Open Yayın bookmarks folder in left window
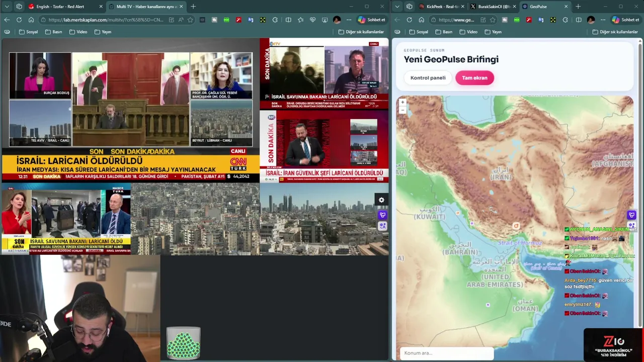Viewport: 644px width, 362px height. click(x=103, y=32)
